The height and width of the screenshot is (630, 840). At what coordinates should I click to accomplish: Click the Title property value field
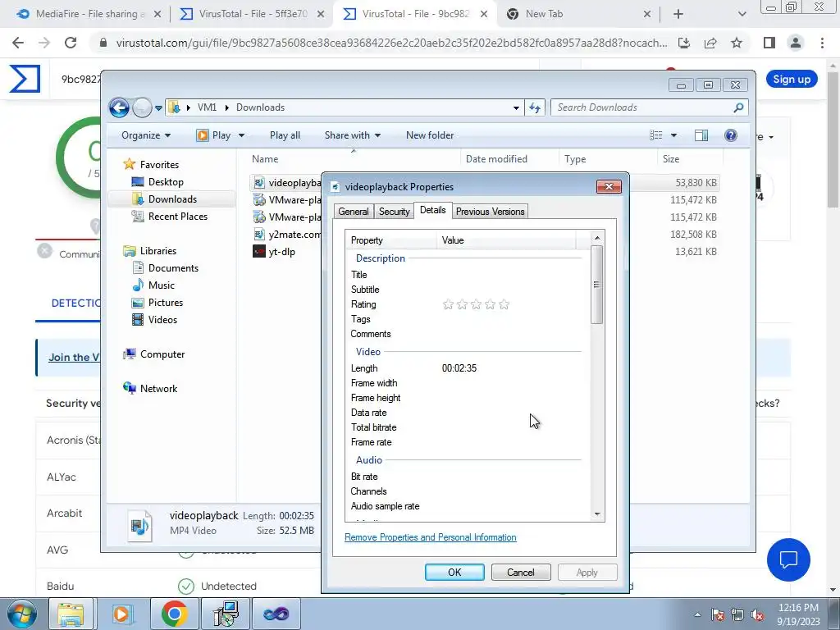pyautogui.click(x=508, y=275)
